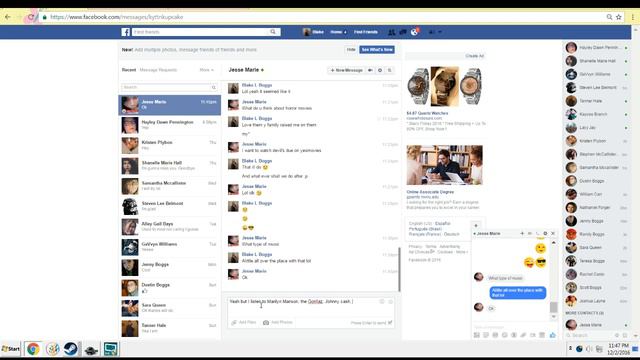The width and height of the screenshot is (640, 360).
Task: Open the chat sidebar options gear
Action: tap(617, 335)
